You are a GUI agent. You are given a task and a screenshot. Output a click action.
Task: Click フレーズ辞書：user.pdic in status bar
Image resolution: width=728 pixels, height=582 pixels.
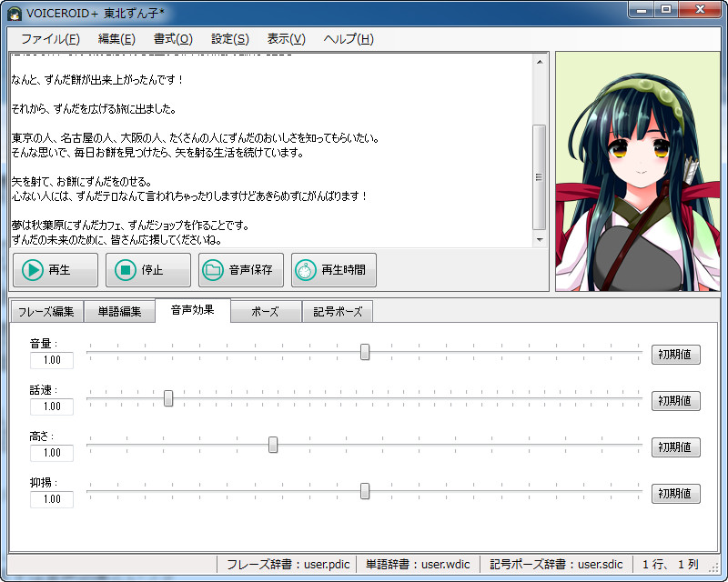(x=288, y=565)
